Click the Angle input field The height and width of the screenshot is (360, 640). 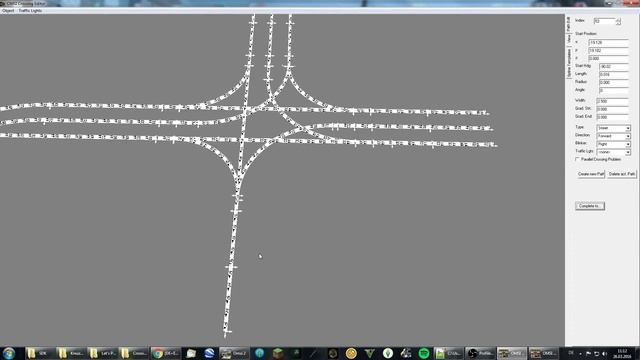click(x=614, y=90)
